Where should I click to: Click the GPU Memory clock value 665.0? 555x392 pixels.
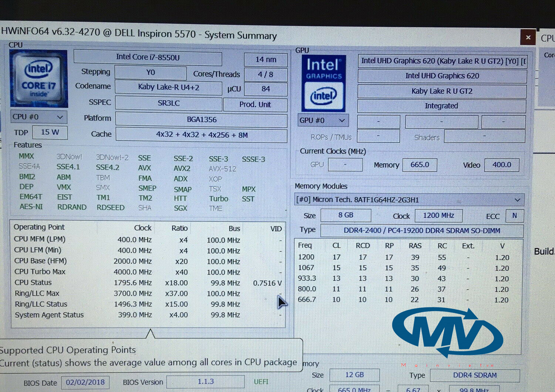pos(420,165)
